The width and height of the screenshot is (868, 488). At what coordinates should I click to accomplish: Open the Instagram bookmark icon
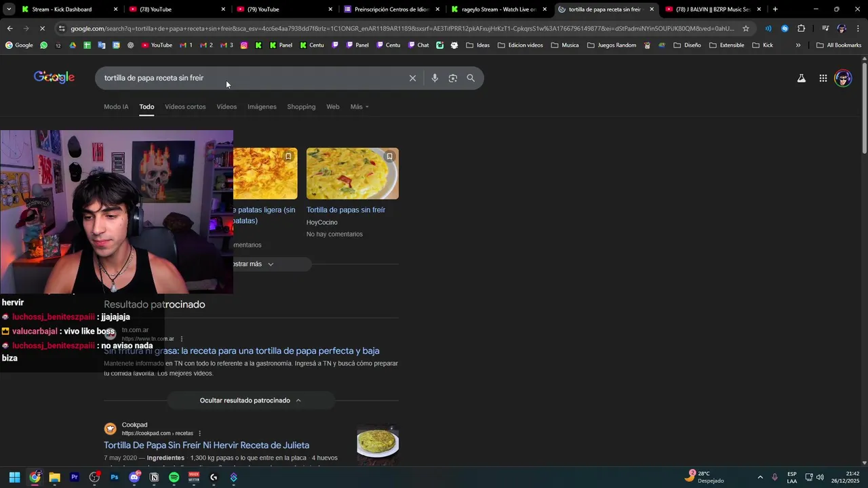click(x=243, y=45)
